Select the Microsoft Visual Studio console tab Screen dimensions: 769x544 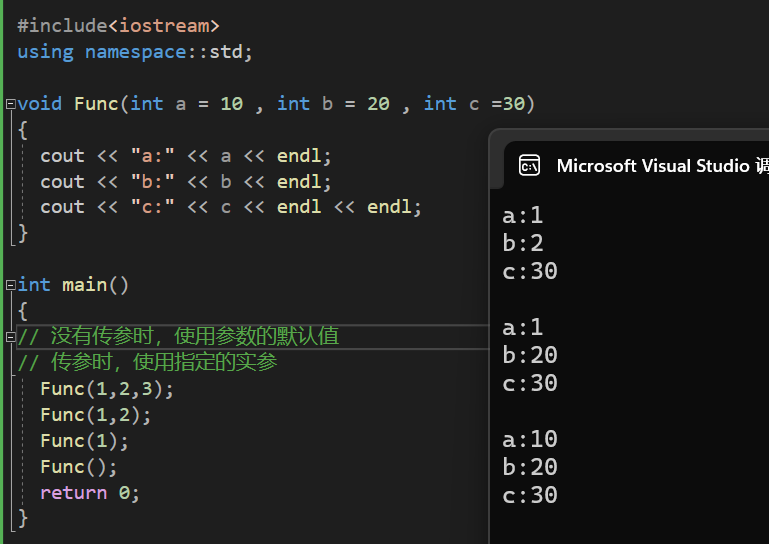[637, 165]
